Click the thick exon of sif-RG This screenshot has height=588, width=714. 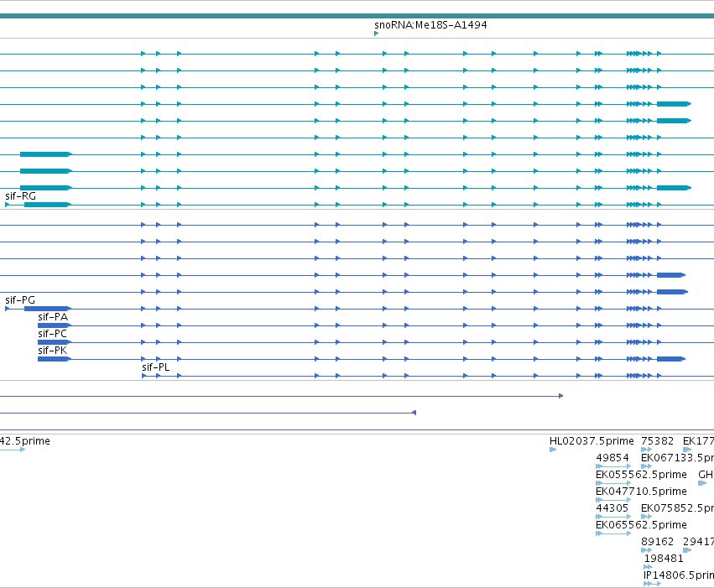tap(47, 205)
